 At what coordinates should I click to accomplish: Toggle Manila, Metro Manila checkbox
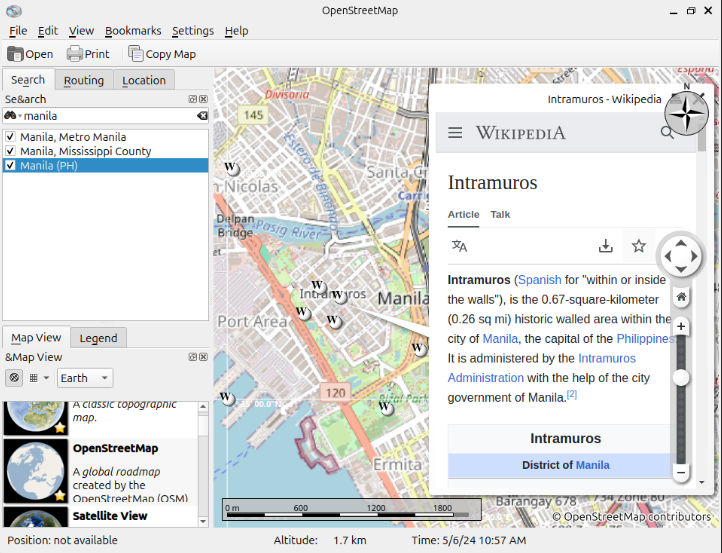coord(10,137)
